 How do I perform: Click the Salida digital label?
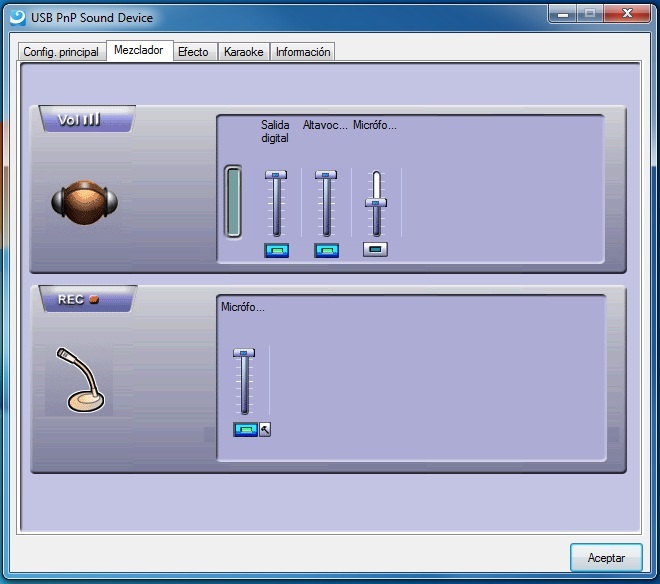(x=275, y=131)
